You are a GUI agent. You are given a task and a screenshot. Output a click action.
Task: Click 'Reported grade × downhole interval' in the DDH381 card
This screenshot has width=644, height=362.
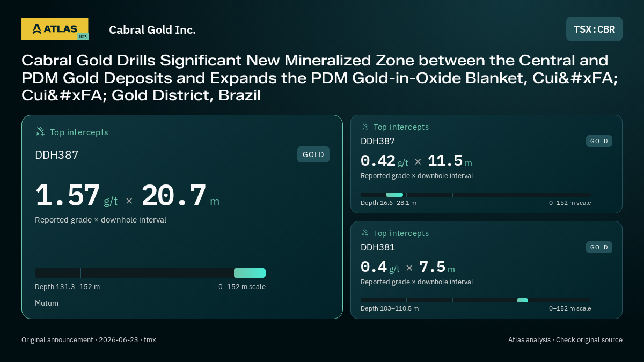[x=417, y=282]
